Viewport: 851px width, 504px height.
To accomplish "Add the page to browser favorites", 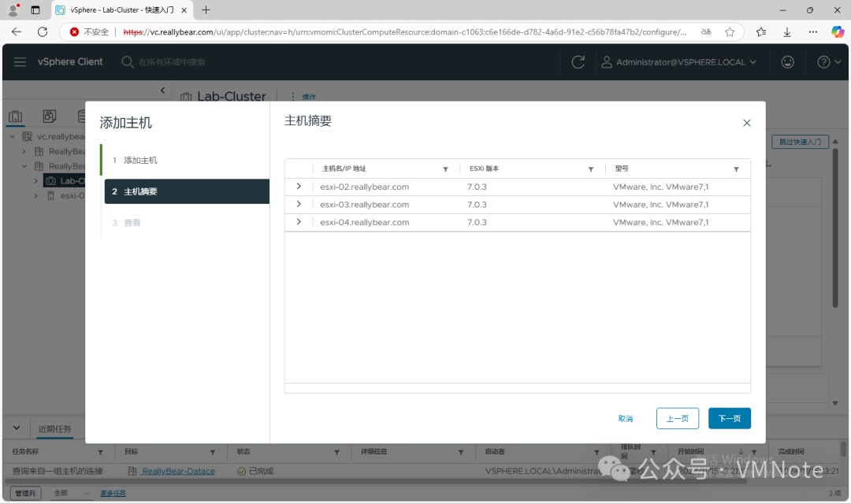I will (x=730, y=32).
